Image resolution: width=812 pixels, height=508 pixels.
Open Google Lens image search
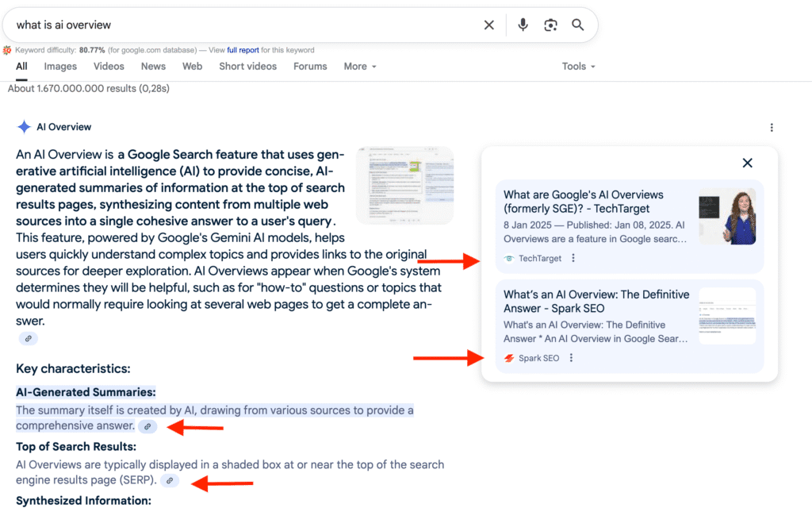pos(550,25)
